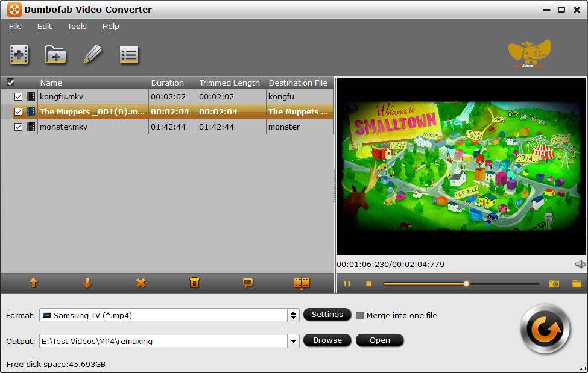The height and width of the screenshot is (373, 588).
Task: Enable Merge into one file
Action: [359, 316]
